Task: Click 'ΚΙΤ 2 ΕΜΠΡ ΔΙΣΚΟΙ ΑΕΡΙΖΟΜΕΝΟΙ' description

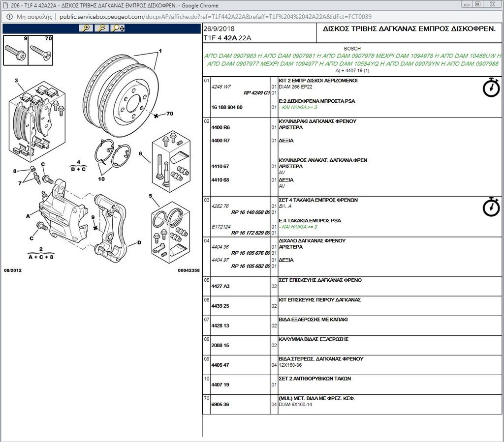Action: coord(318,81)
